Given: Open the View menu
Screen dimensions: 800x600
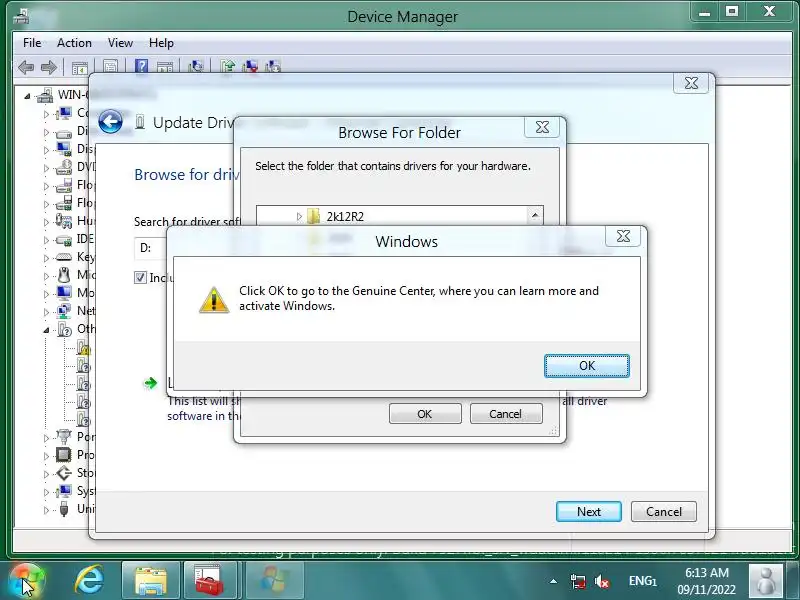Looking at the screenshot, I should click(x=120, y=43).
